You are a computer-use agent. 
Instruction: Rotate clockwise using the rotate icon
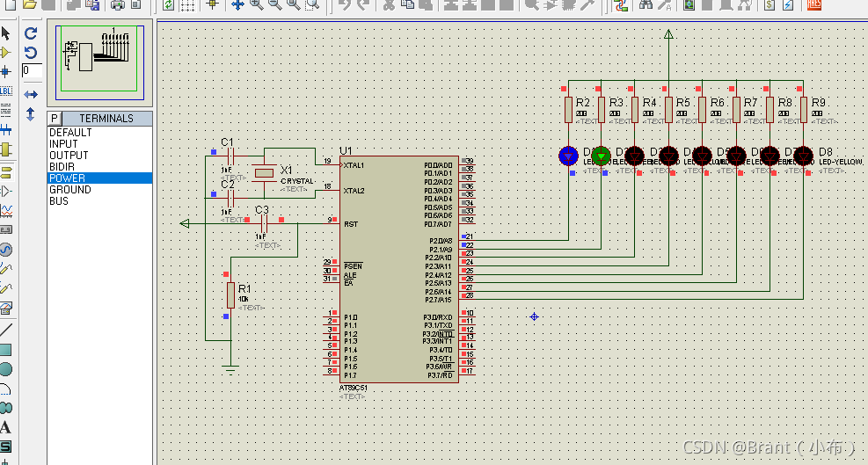coord(31,33)
